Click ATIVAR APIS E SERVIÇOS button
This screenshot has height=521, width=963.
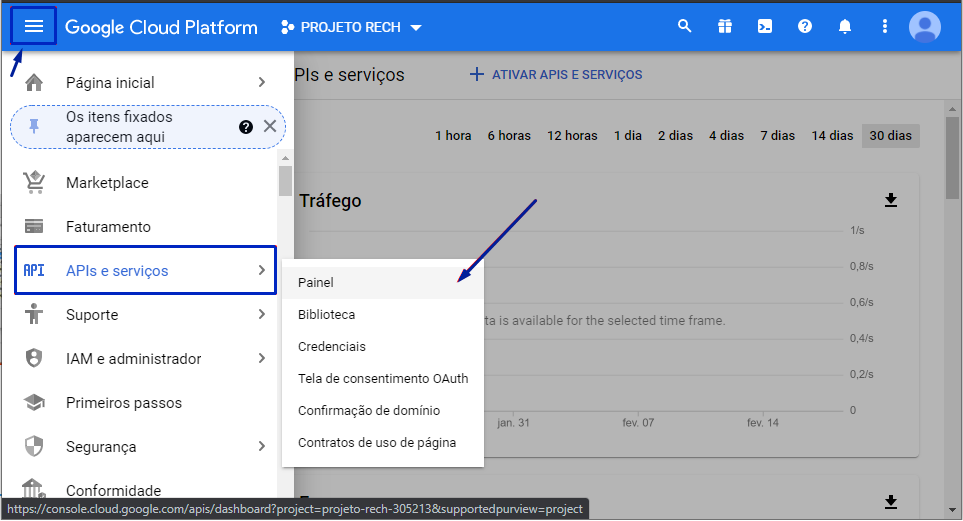[x=556, y=75]
